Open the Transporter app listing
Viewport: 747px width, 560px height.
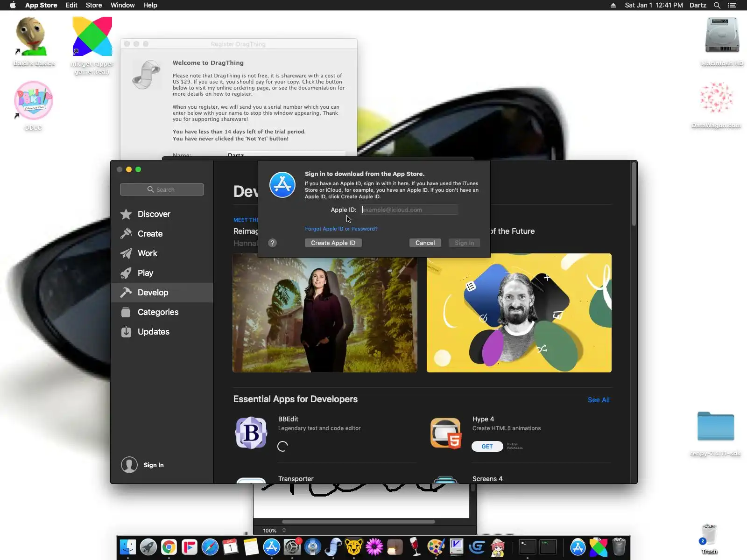296,479
